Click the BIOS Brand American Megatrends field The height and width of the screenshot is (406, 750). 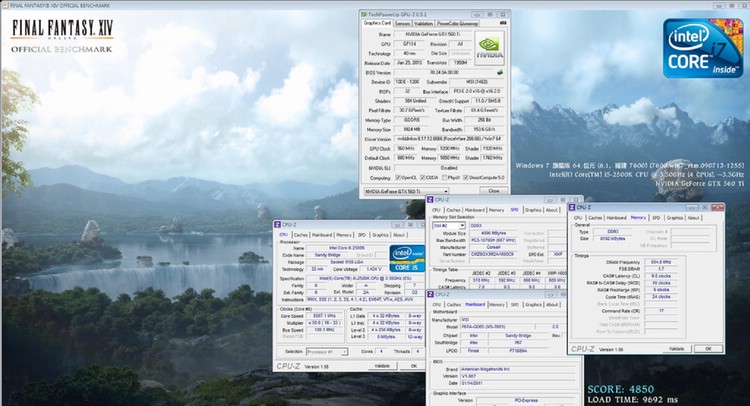(518, 369)
